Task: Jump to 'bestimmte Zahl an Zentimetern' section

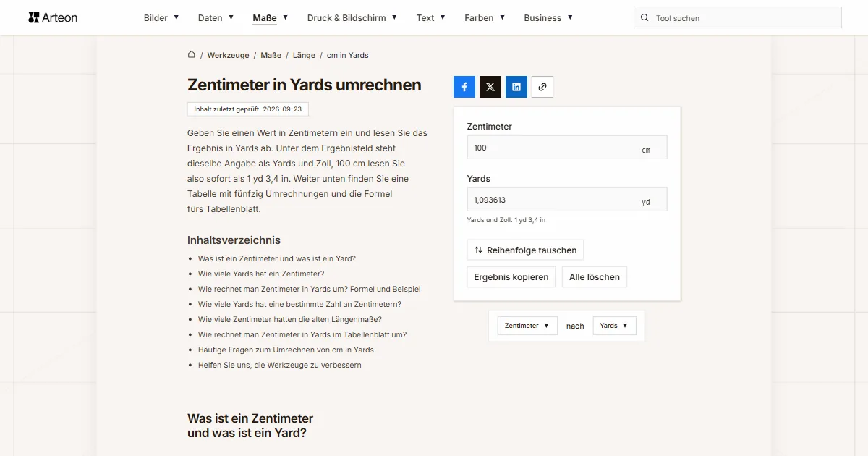Action: [x=299, y=304]
